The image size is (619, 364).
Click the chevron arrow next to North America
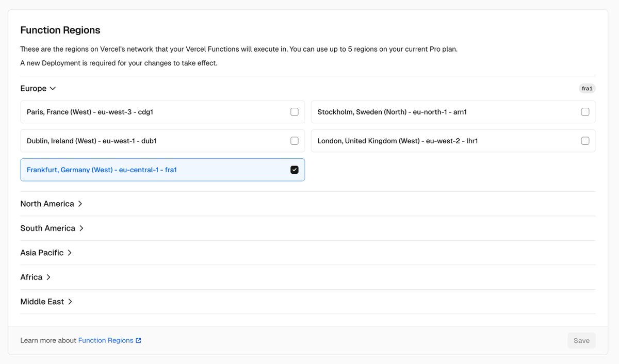(x=80, y=204)
